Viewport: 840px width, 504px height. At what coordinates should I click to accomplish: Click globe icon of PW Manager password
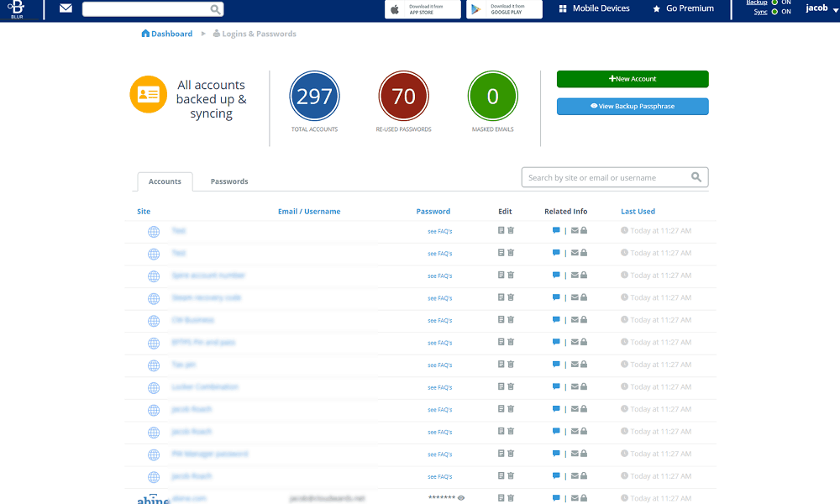coord(154,454)
